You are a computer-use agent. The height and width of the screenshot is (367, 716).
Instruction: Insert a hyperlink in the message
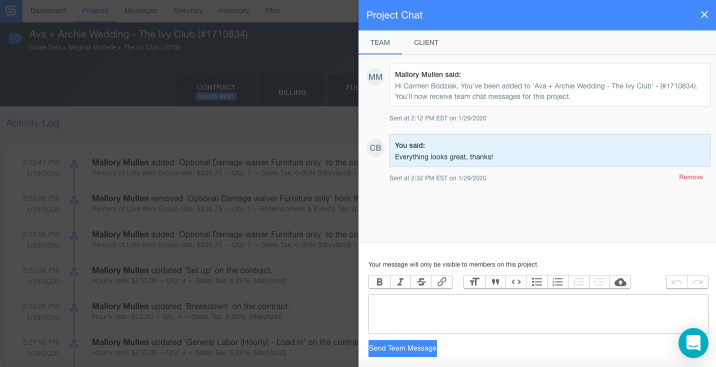pyautogui.click(x=442, y=282)
